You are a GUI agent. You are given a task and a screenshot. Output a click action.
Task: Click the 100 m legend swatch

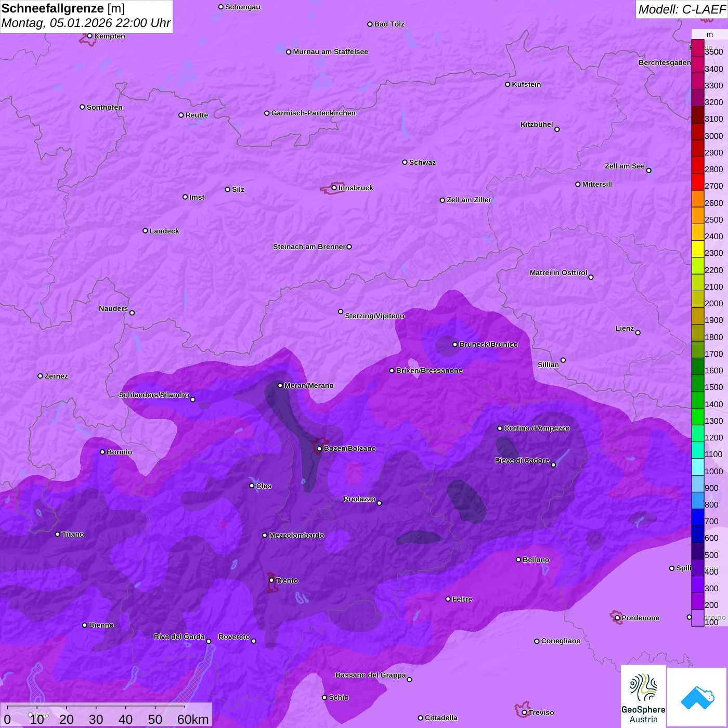pyautogui.click(x=698, y=618)
